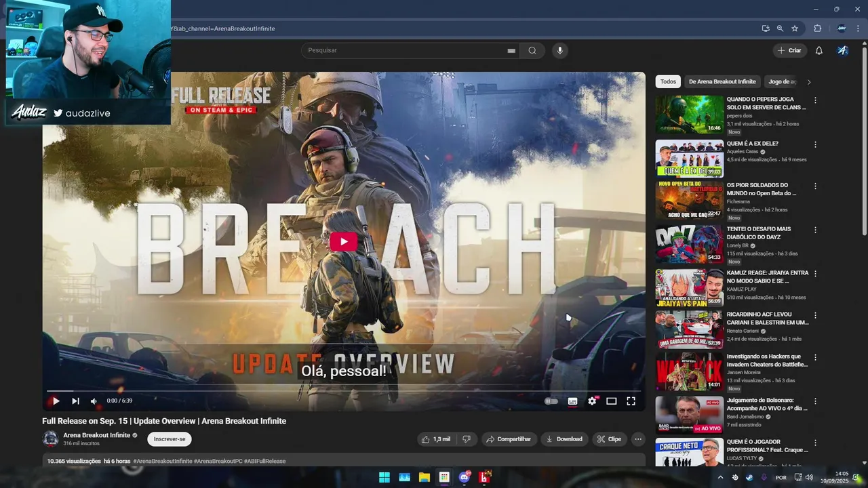Open taskbar volume control
The image size is (868, 488).
coord(809,477)
